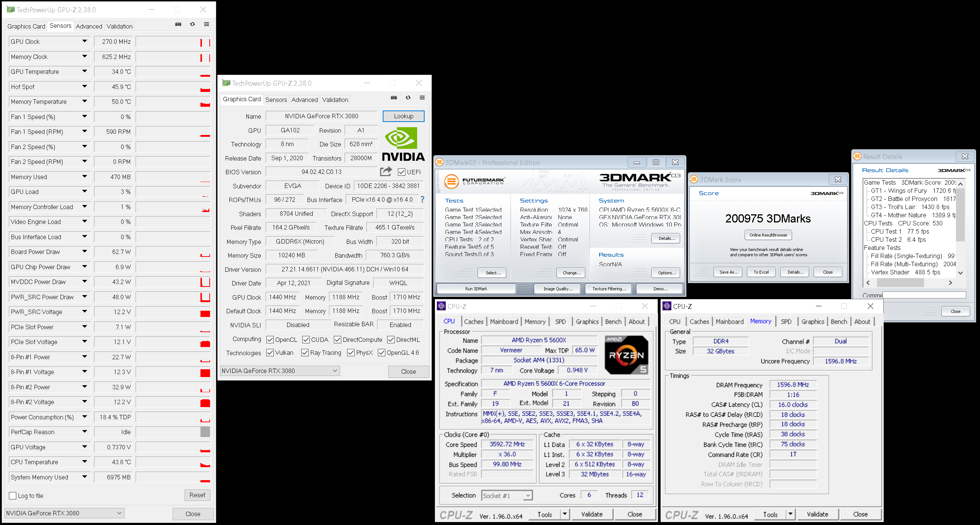Toggle the UEFI checkbox
The width and height of the screenshot is (980, 525).
click(x=401, y=172)
